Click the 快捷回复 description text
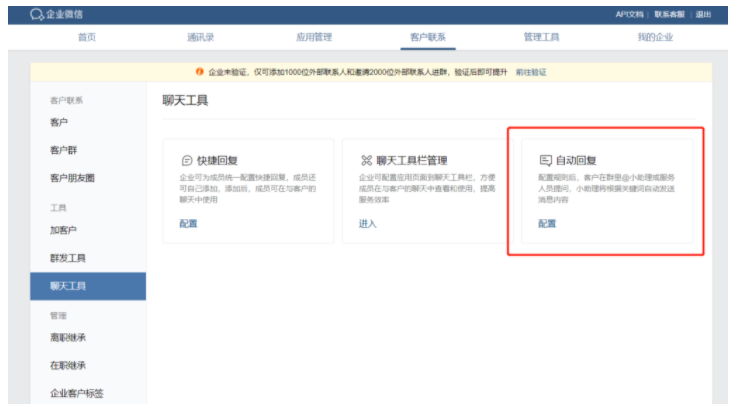This screenshot has width=736, height=417. 248,188
